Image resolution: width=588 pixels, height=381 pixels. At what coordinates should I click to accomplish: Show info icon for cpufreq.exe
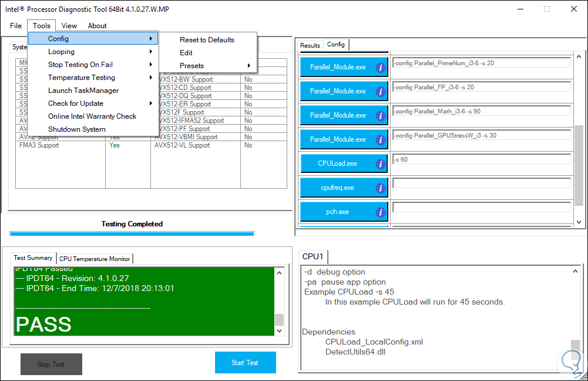380,188
